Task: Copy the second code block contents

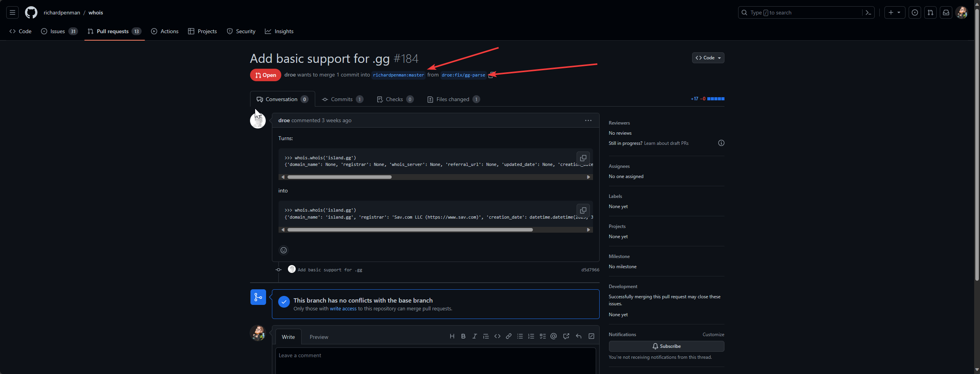Action: [583, 210]
